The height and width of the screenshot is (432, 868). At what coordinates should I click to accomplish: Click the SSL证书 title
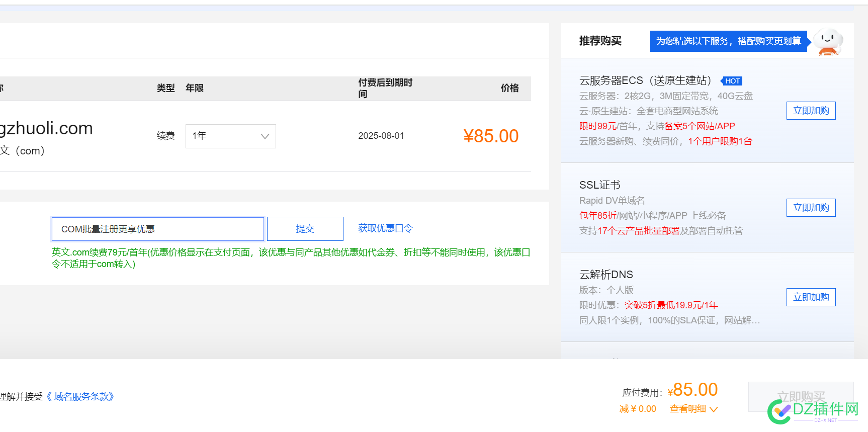point(599,185)
